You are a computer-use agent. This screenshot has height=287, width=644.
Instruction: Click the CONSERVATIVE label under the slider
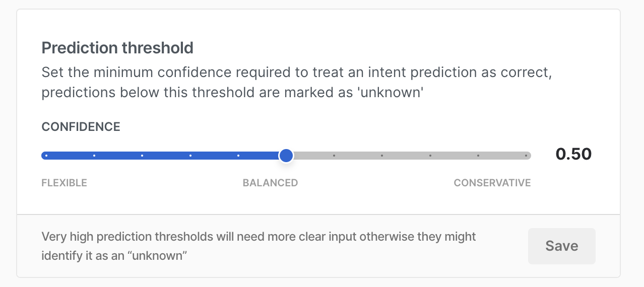click(x=492, y=183)
